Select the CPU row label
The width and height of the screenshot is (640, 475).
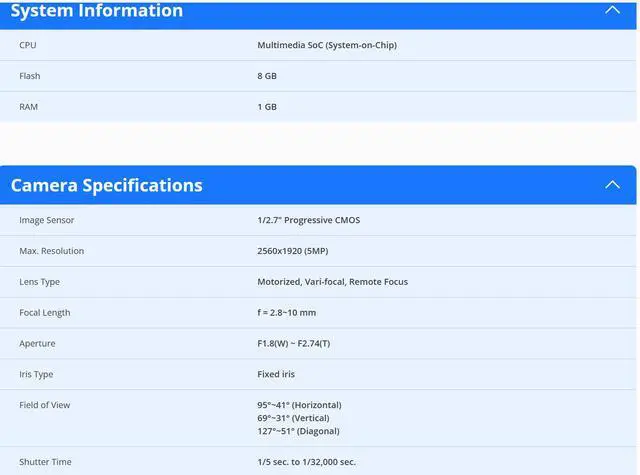click(x=28, y=45)
